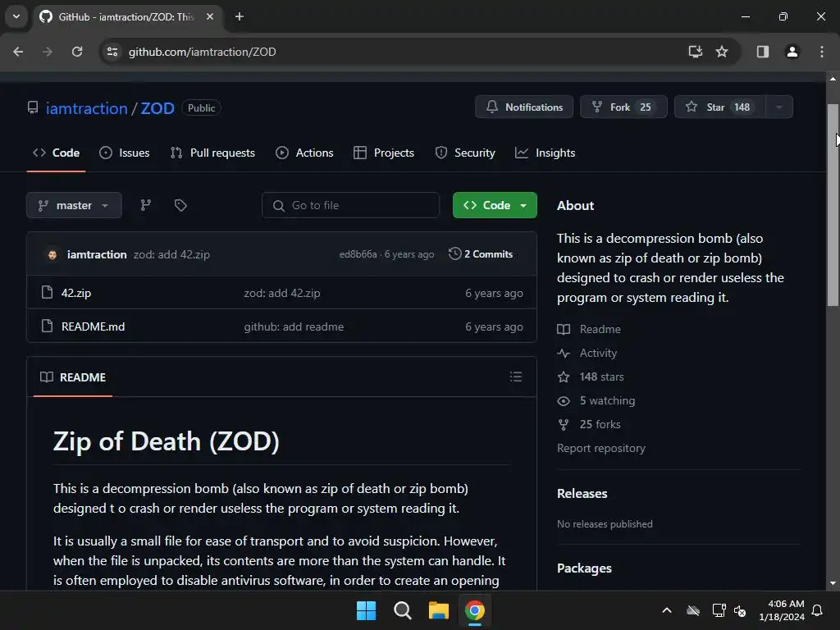This screenshot has width=840, height=630.
Task: Click the Releases heading link
Action: coord(582,493)
